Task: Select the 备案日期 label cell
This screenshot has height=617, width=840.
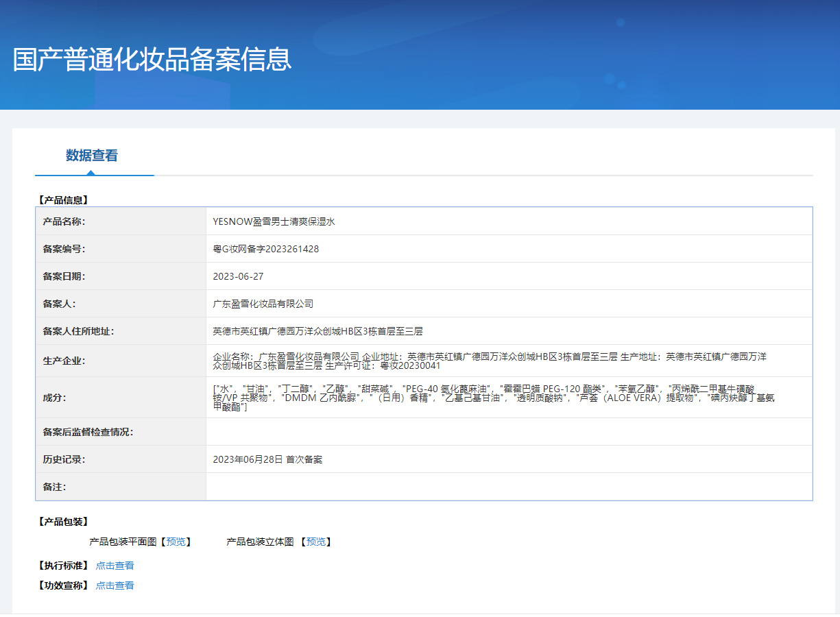Action: [121, 276]
